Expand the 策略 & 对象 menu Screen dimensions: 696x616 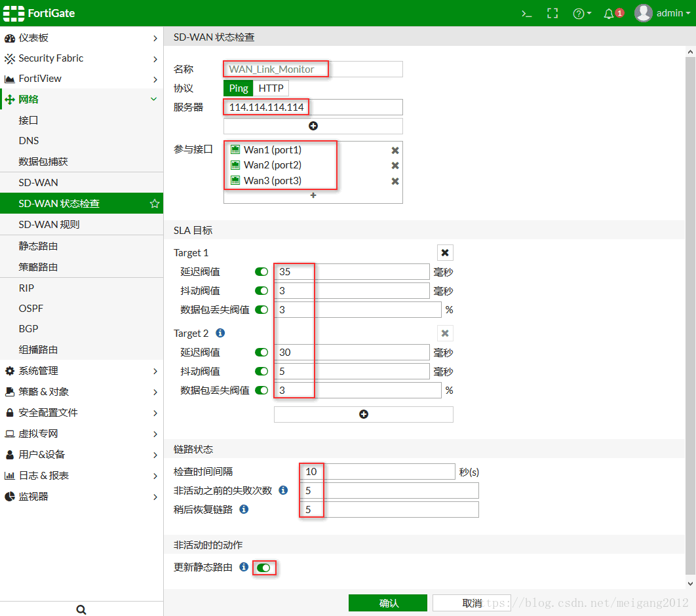(x=82, y=392)
